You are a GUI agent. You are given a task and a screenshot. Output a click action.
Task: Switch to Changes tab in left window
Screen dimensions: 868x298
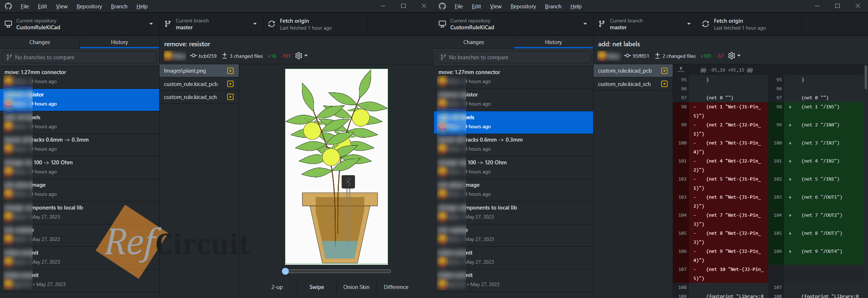(40, 42)
